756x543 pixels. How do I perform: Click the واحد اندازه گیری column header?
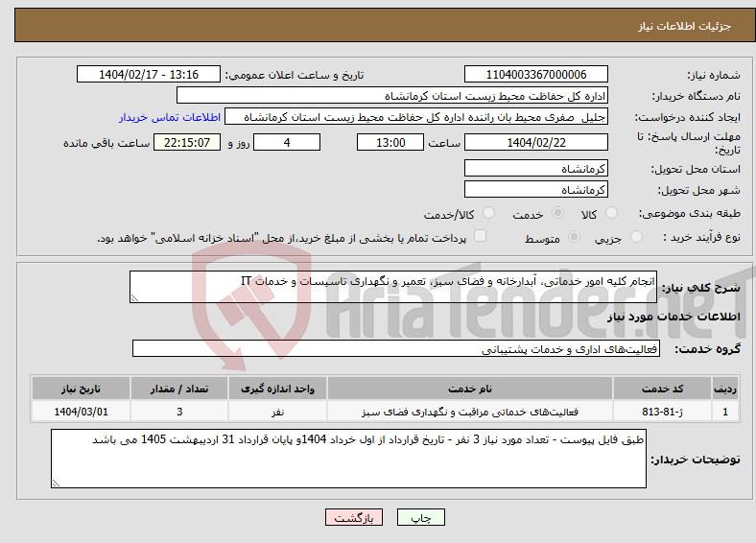(277, 389)
